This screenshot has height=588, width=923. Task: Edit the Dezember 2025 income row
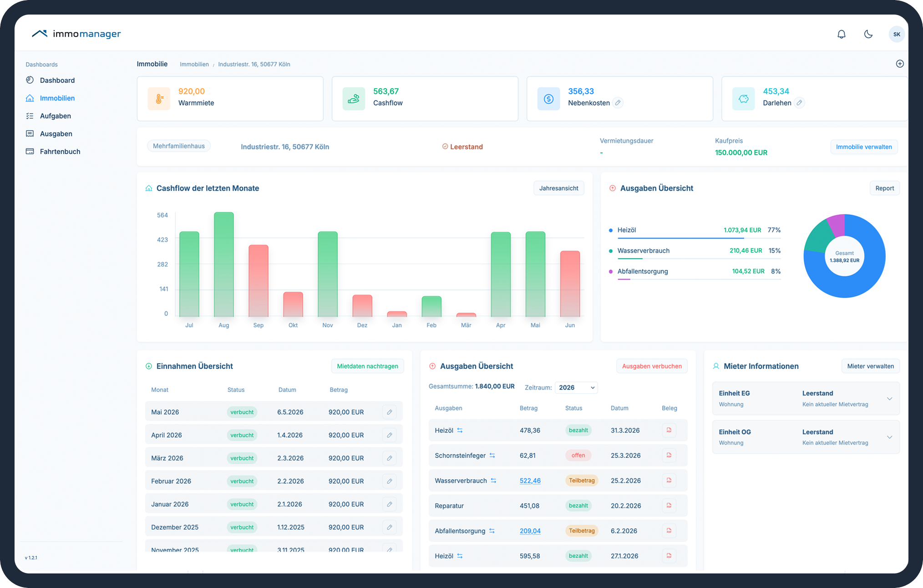390,527
